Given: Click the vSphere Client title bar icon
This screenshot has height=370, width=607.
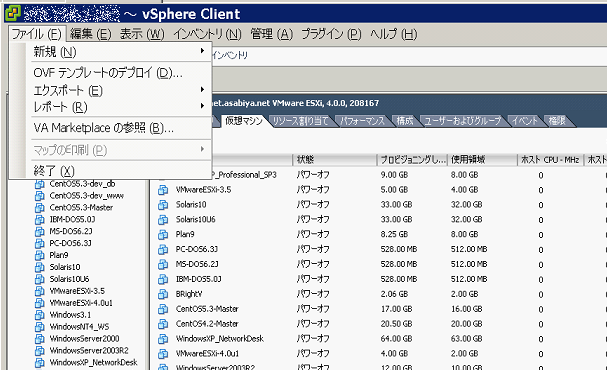Looking at the screenshot, I should [x=12, y=14].
